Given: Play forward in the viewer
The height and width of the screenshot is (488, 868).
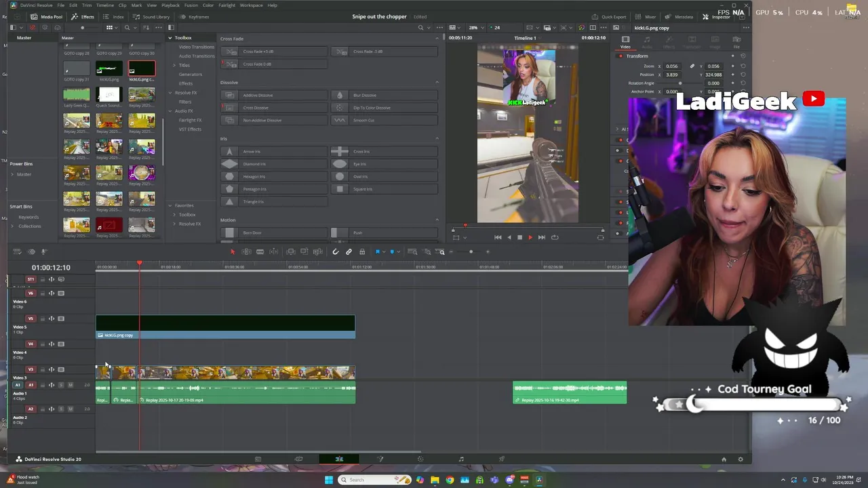Looking at the screenshot, I should [x=530, y=237].
